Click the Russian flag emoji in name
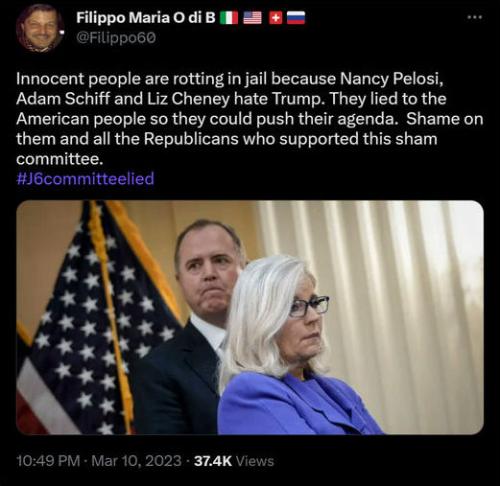 [296, 18]
